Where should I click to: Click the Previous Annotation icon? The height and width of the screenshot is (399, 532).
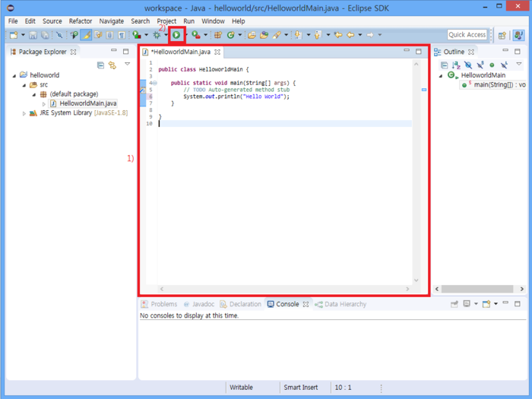pyautogui.click(x=318, y=35)
